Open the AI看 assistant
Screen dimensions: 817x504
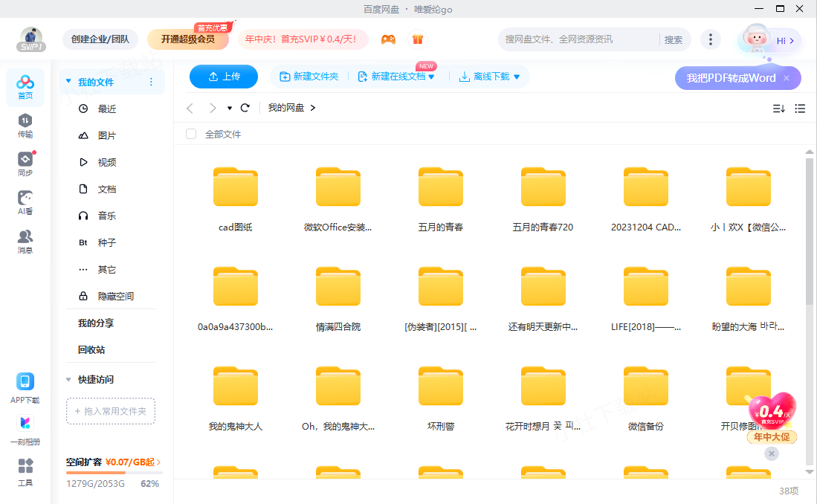click(x=25, y=203)
